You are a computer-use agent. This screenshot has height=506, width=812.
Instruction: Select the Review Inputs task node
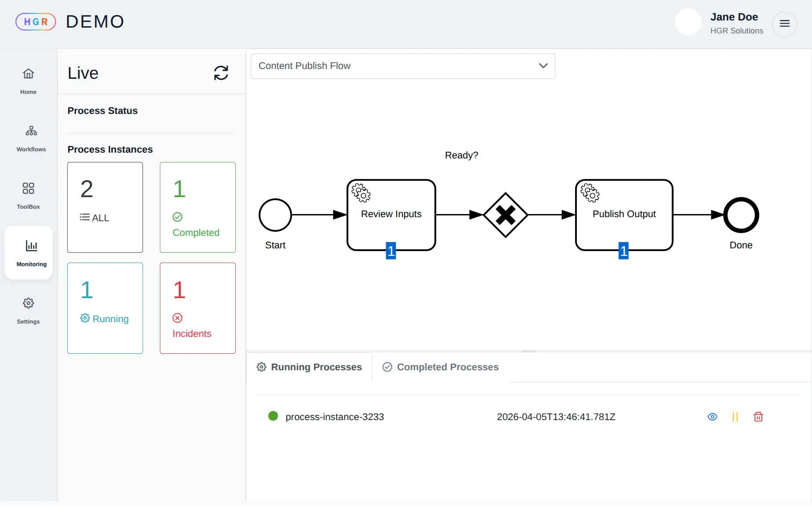[x=391, y=215]
